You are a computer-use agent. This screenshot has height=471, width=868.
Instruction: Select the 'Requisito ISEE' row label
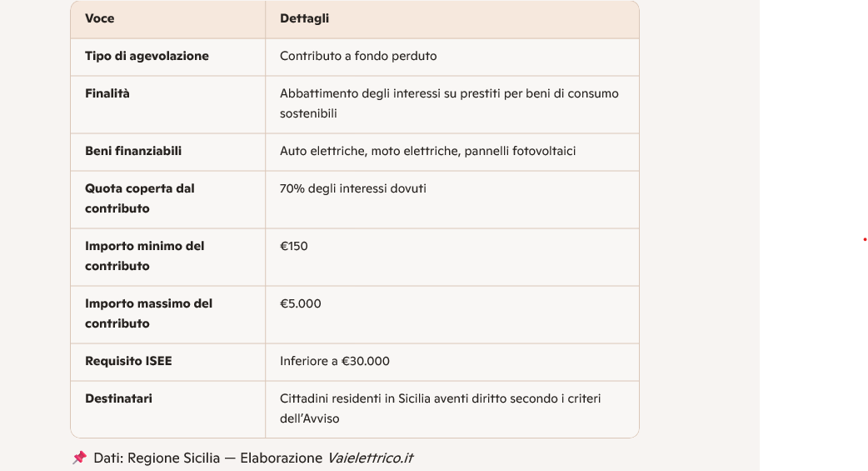128,361
